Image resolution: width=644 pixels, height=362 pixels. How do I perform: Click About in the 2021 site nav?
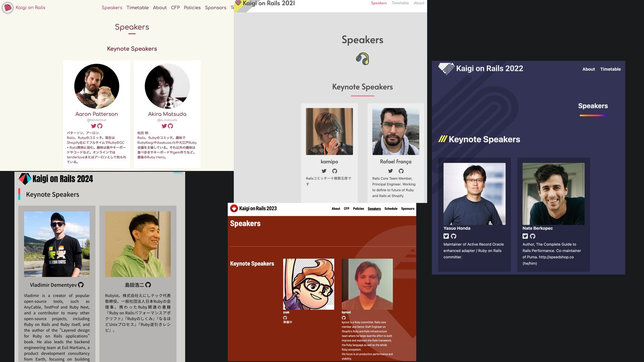(419, 3)
